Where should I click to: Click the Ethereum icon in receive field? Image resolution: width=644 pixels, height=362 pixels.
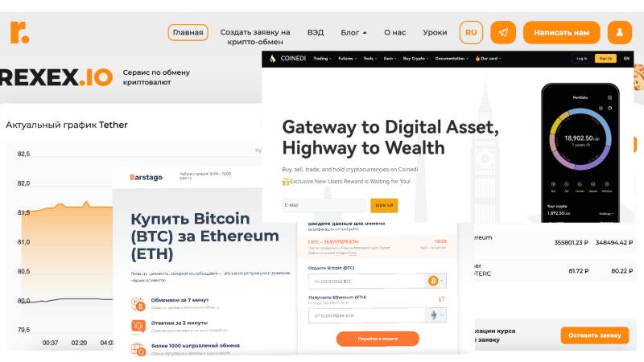pos(433,315)
